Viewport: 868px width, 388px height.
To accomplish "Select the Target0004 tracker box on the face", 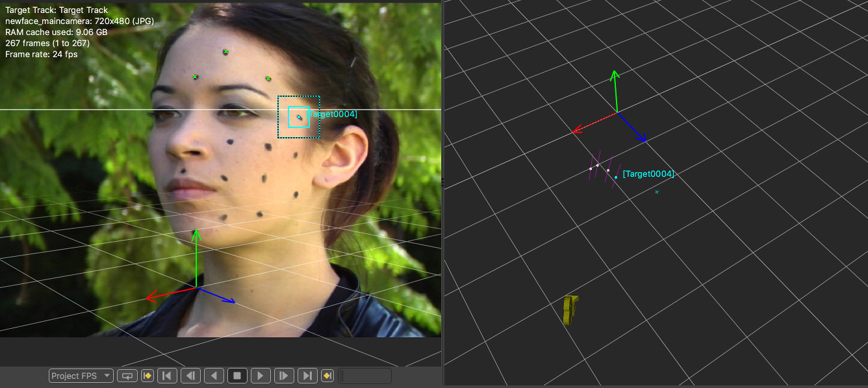I will coord(299,117).
